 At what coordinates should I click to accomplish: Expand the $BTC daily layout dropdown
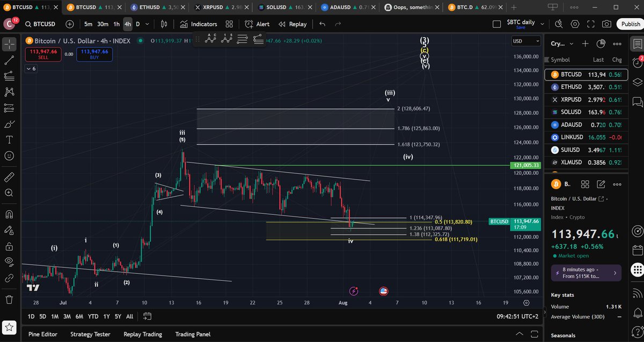(x=543, y=24)
